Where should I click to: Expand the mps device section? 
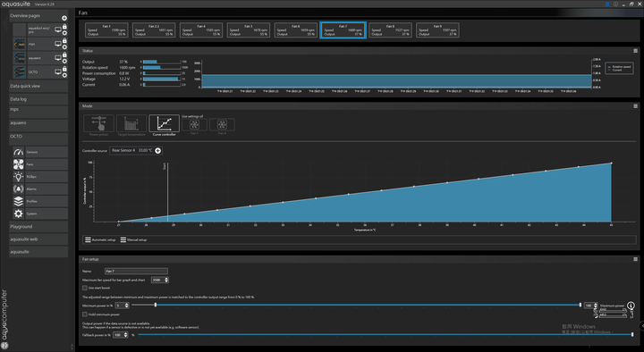tap(38, 112)
